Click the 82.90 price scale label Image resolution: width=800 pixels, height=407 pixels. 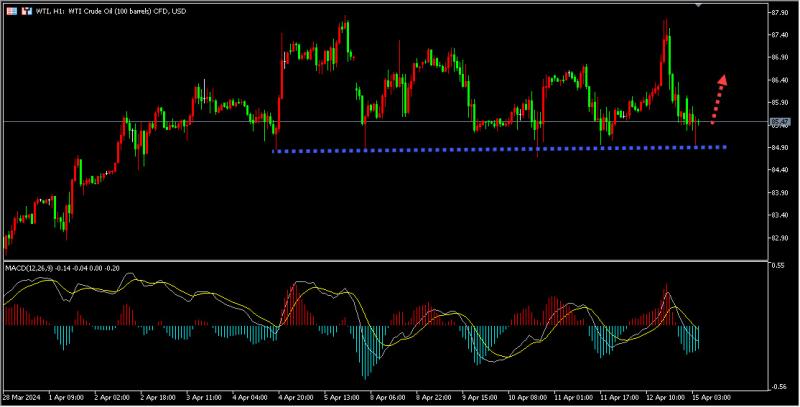click(780, 238)
